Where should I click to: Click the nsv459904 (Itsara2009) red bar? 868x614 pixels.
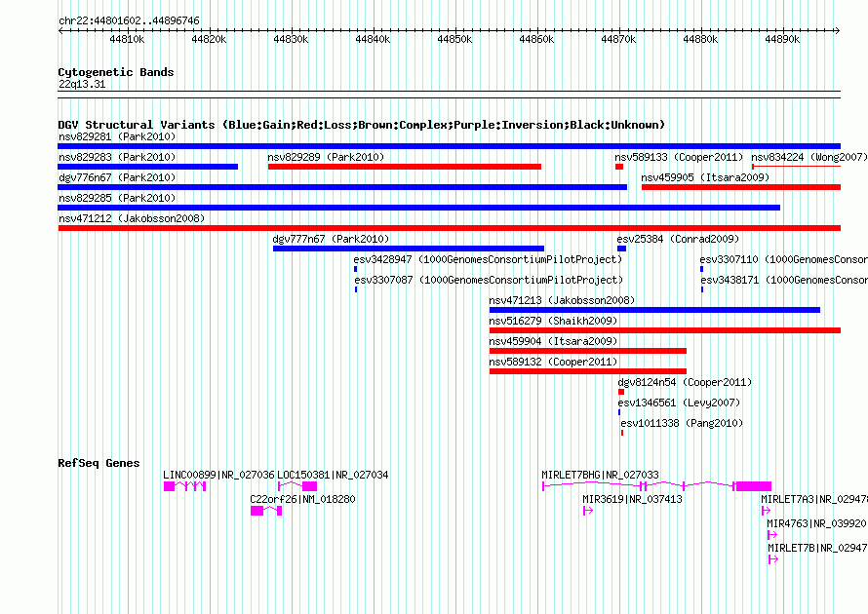(x=588, y=351)
